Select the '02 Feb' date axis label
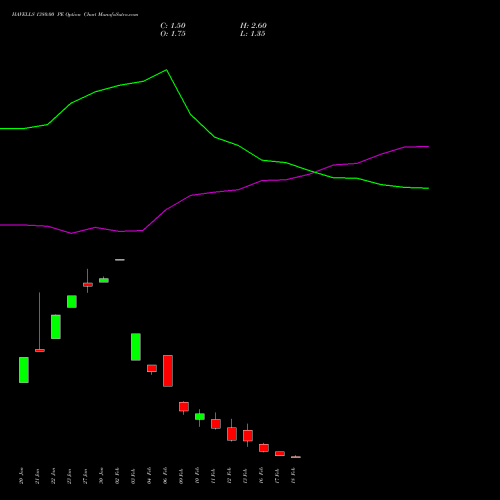500x500 pixels. [x=118, y=476]
